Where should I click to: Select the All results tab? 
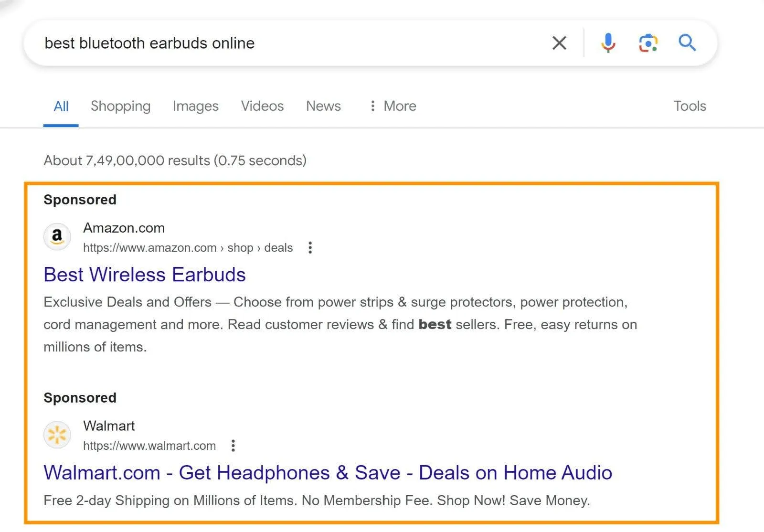pyautogui.click(x=61, y=106)
